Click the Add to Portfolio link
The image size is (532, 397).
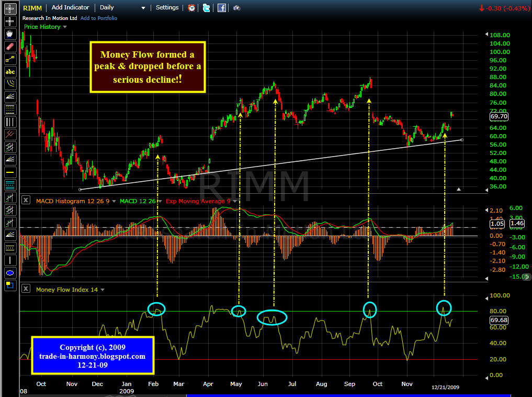coord(99,18)
